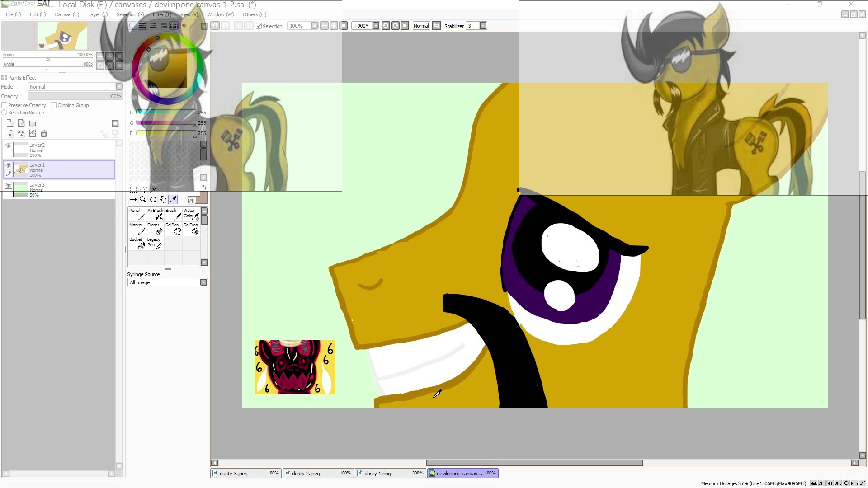Click the undo button in the toolbar

click(x=215, y=26)
